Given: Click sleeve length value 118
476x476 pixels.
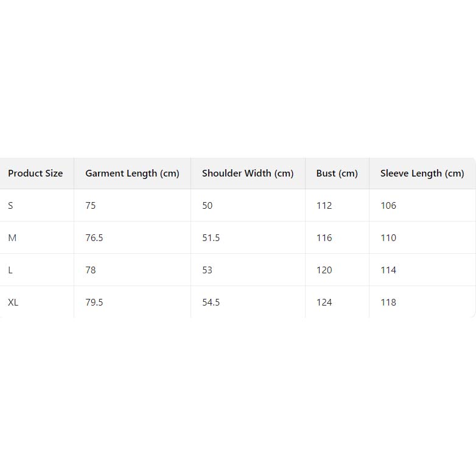Looking at the screenshot, I should [x=388, y=303].
